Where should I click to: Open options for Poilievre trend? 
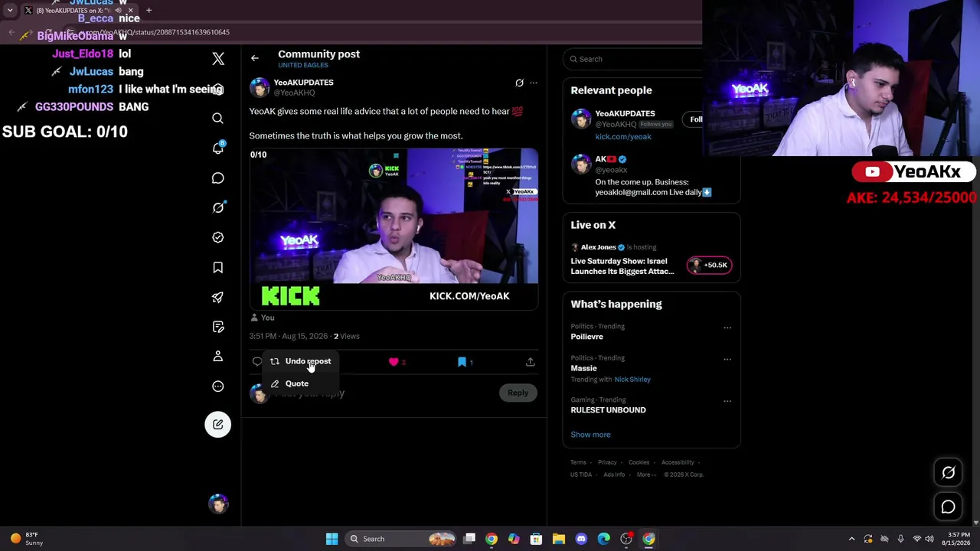[727, 328]
